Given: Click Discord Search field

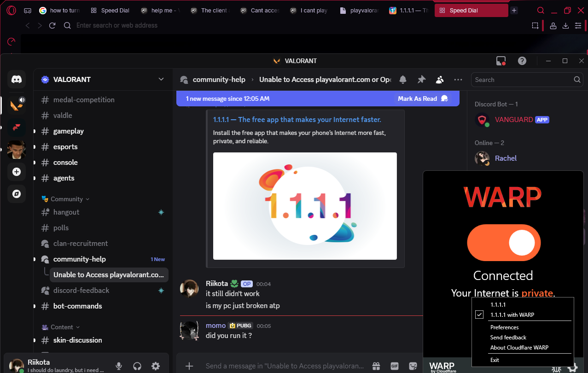Looking at the screenshot, I should pos(527,80).
